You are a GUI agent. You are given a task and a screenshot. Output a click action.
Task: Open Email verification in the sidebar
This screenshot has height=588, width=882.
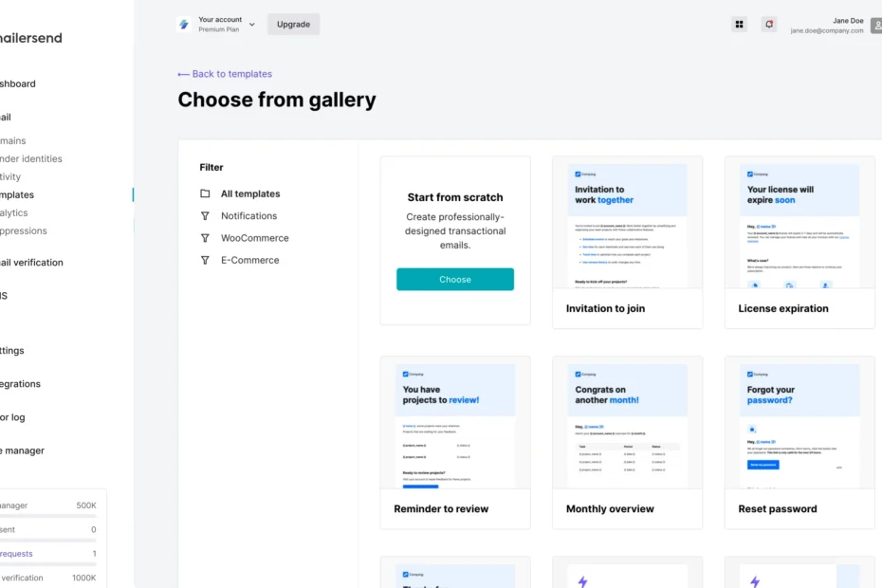click(31, 262)
